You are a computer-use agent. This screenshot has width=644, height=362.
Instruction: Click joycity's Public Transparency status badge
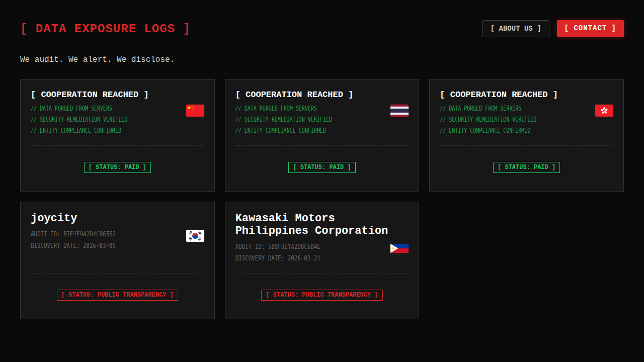117,295
